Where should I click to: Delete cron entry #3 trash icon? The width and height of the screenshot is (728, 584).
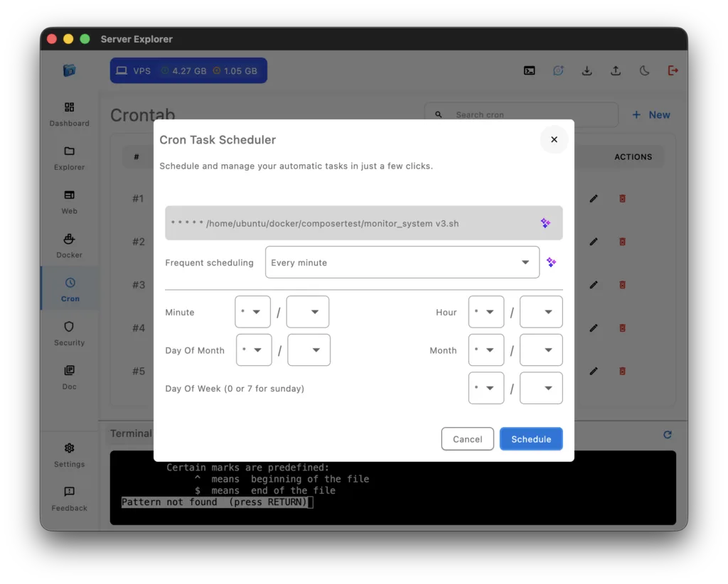(623, 285)
